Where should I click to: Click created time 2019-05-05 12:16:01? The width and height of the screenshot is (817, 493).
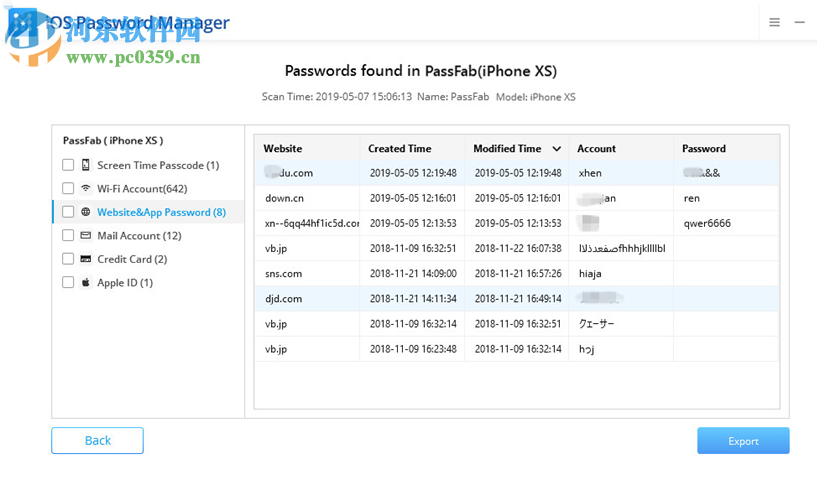point(413,198)
